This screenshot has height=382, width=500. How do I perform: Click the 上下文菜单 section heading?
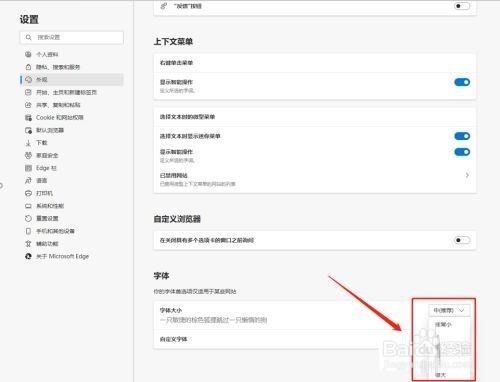(173, 42)
